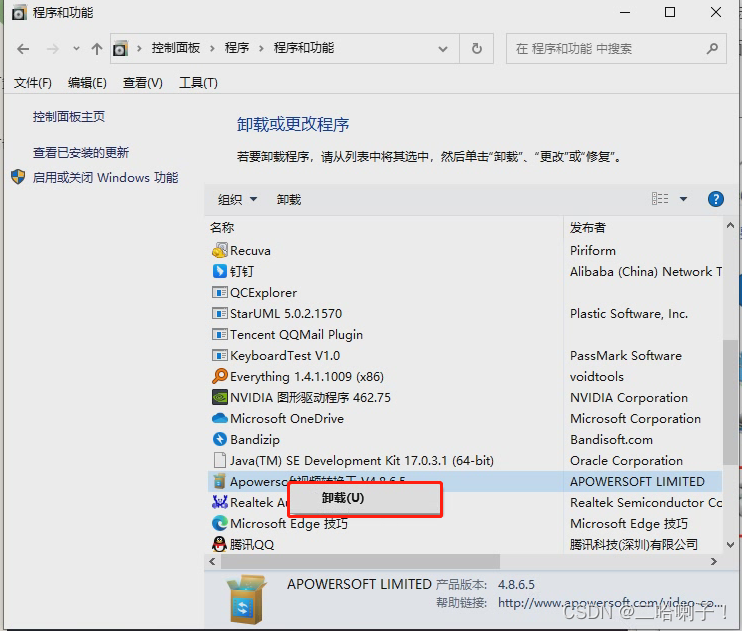Screen dimensions: 742x631
Task: Click the scroll up arrow of list
Action: coord(731,226)
